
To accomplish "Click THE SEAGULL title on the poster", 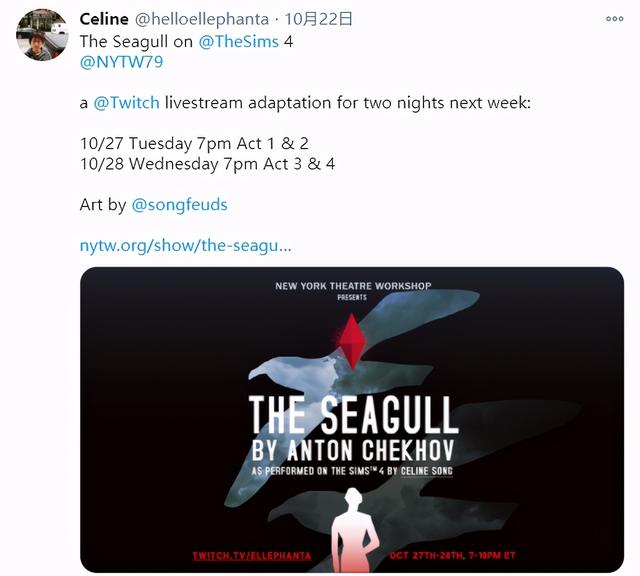I will coord(353,416).
